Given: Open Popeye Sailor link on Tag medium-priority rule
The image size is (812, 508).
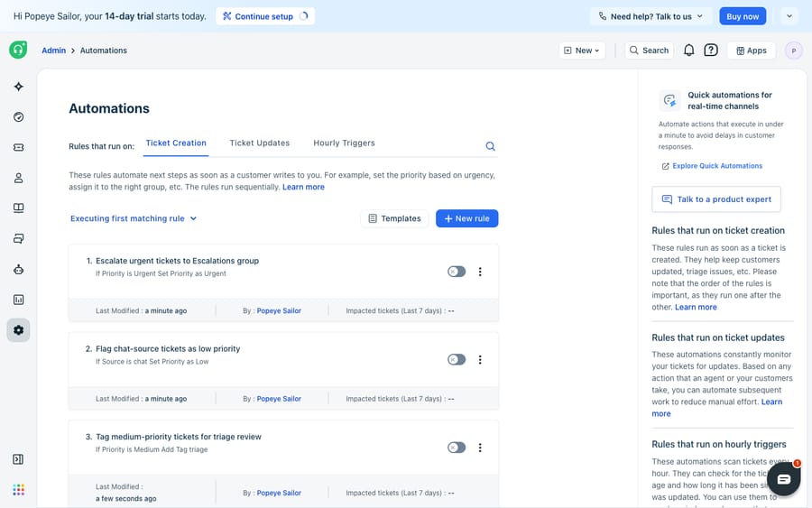Looking at the screenshot, I should [279, 494].
